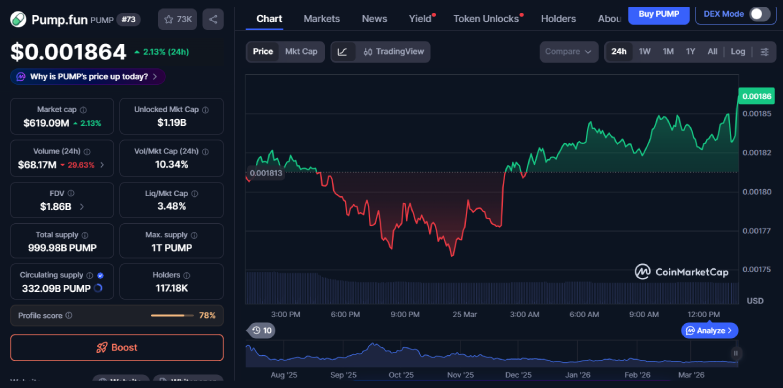Click Circulating supply info icon
This screenshot has height=388, width=783.
(x=89, y=275)
